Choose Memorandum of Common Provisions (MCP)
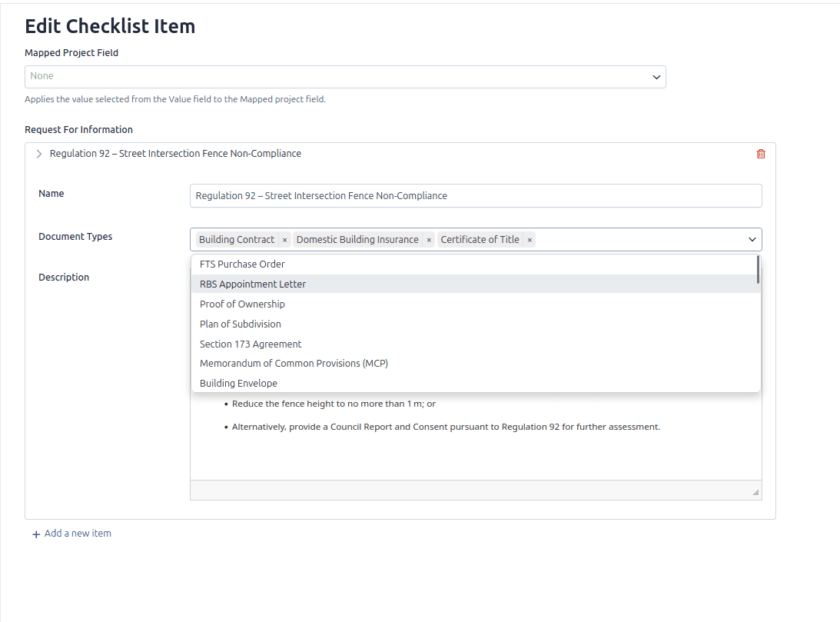The image size is (840, 622). (294, 364)
